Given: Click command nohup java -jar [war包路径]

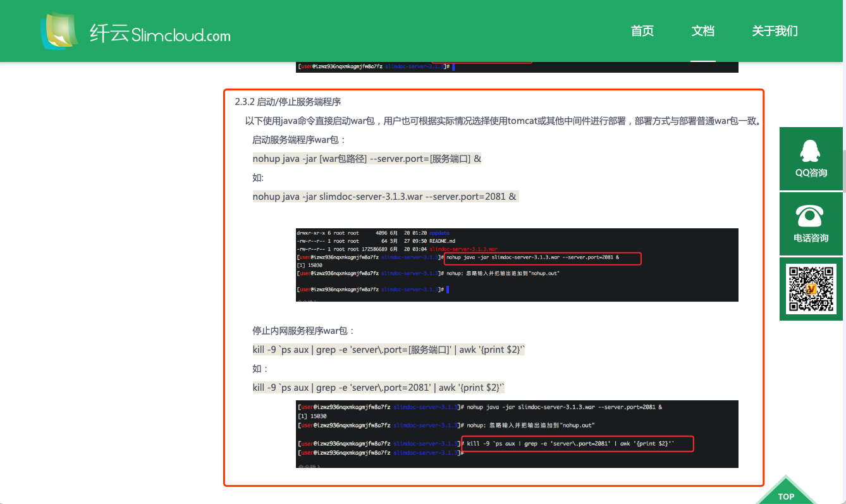Looking at the screenshot, I should 367,159.
